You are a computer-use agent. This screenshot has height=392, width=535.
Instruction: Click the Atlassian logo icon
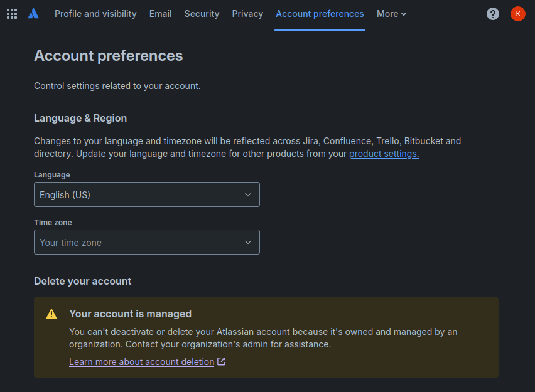(33, 14)
